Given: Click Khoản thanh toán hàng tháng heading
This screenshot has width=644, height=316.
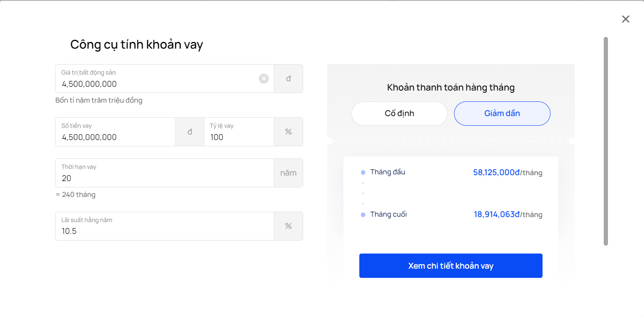Looking at the screenshot, I should point(451,88).
